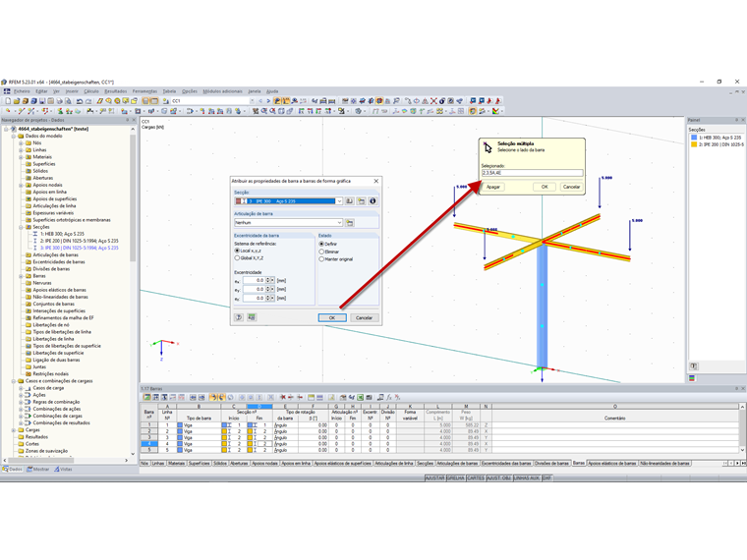Click Excel export icon in table toolbar
Screen dimensions: 747x560
pos(361,397)
